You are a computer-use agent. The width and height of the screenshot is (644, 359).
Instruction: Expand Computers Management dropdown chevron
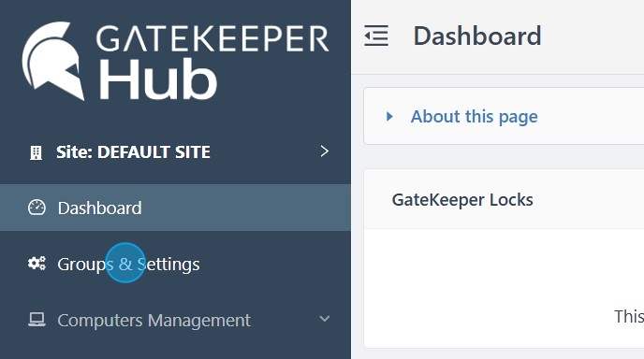coord(325,319)
